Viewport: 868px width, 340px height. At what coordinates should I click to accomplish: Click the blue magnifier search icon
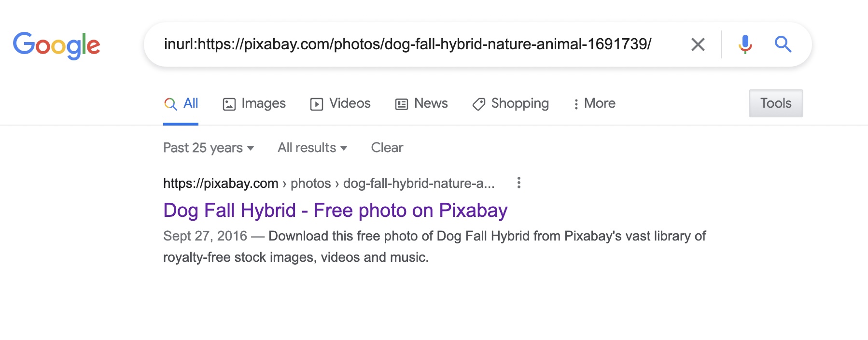click(783, 44)
